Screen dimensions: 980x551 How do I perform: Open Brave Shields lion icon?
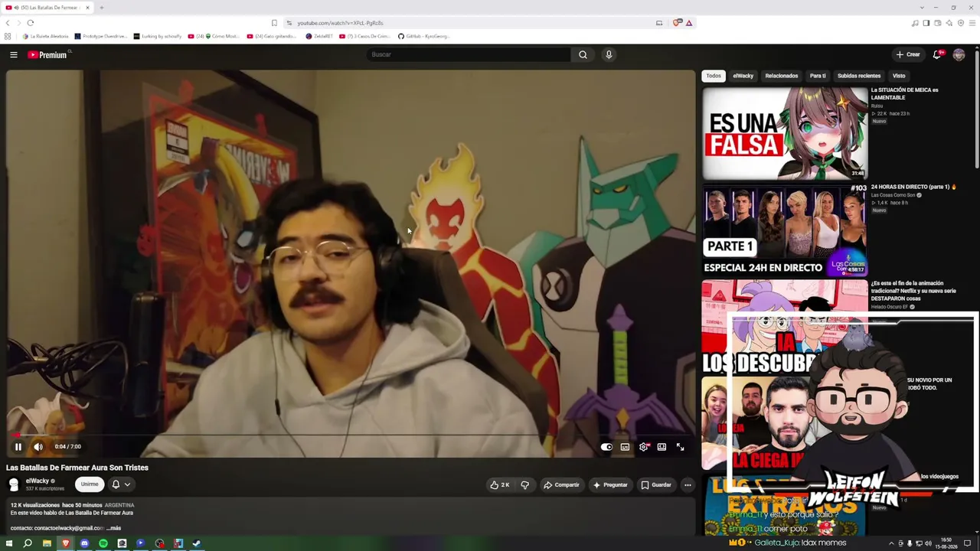(677, 23)
